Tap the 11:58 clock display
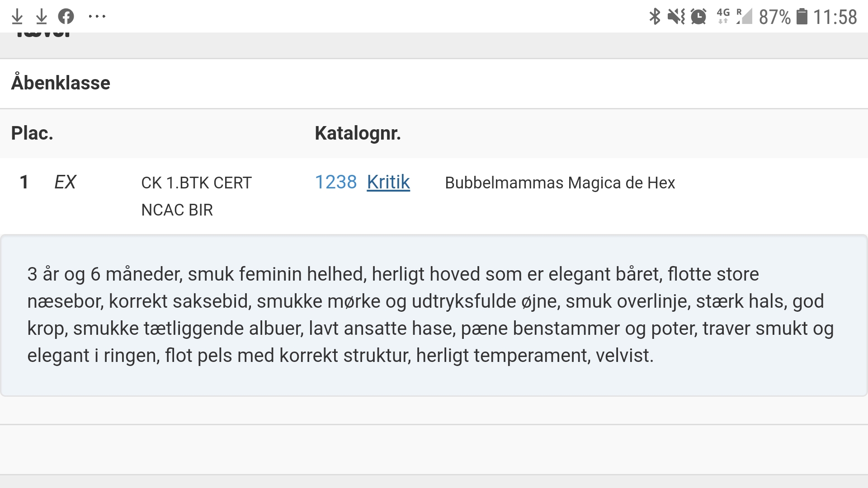The image size is (868, 488). (x=835, y=17)
